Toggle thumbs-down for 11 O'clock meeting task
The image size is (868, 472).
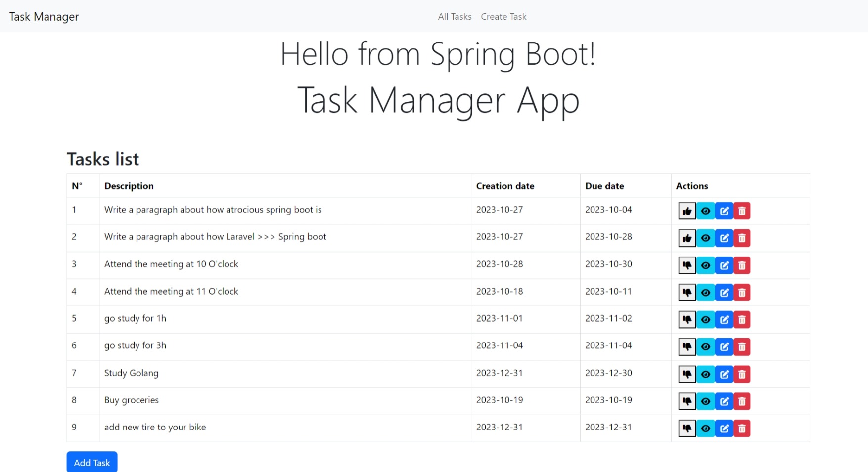[x=687, y=293]
